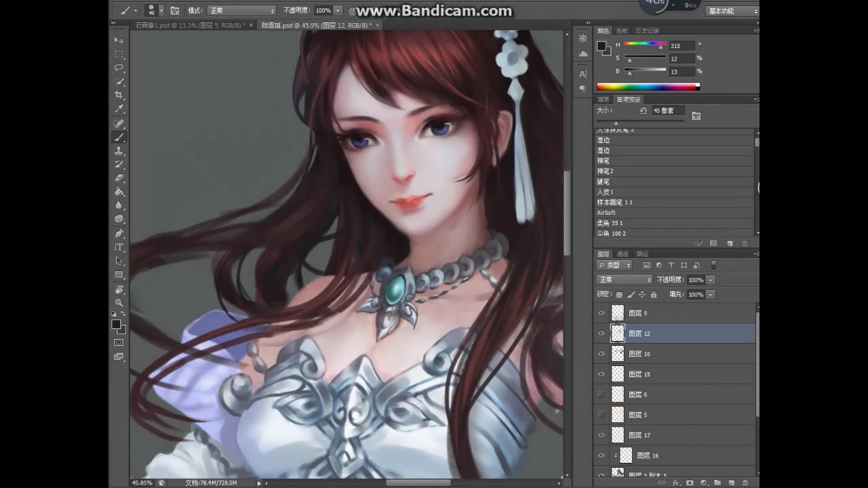
Task: Select the Horizontal Type tool
Action: (119, 247)
